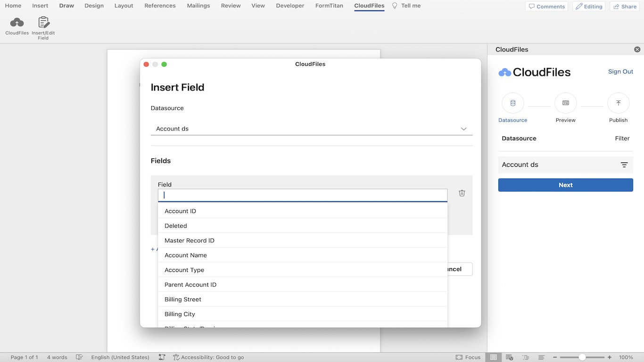
Task: Click zoom out minus button
Action: click(555, 357)
